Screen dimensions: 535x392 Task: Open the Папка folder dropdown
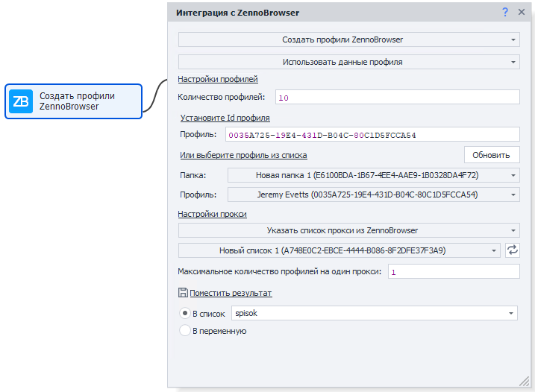click(373, 175)
